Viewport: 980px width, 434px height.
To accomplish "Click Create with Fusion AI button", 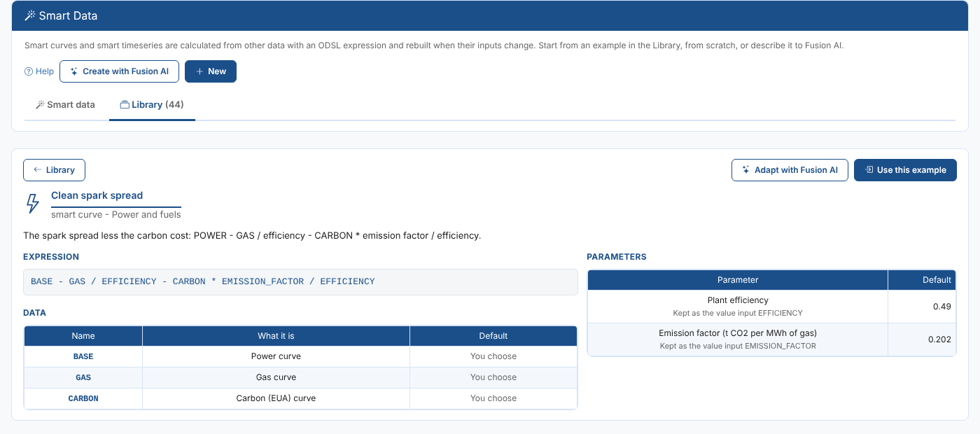I will tap(119, 71).
